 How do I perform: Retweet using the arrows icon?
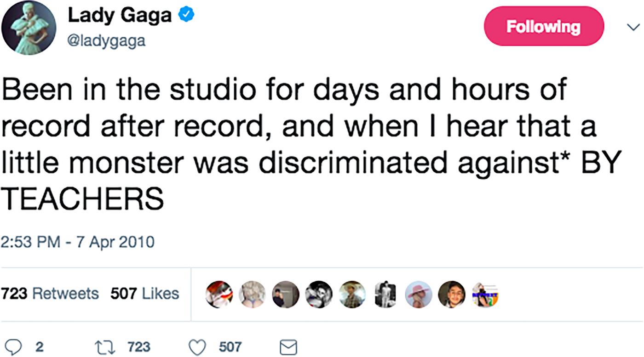point(104,347)
